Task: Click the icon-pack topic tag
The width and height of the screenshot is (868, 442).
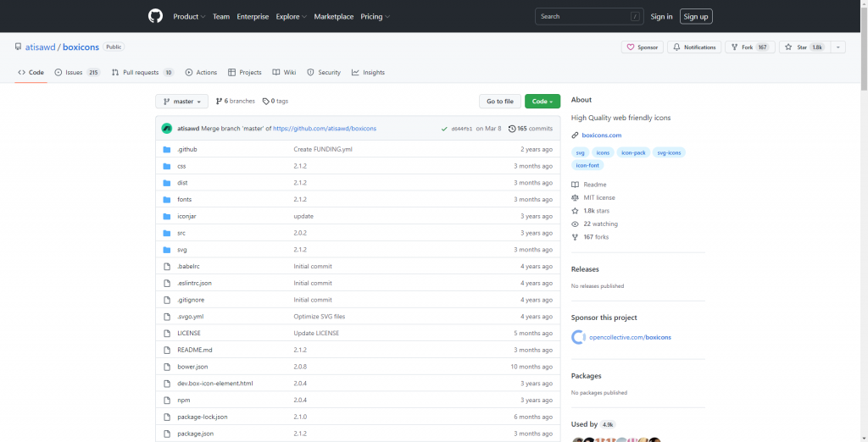Action: coord(634,152)
